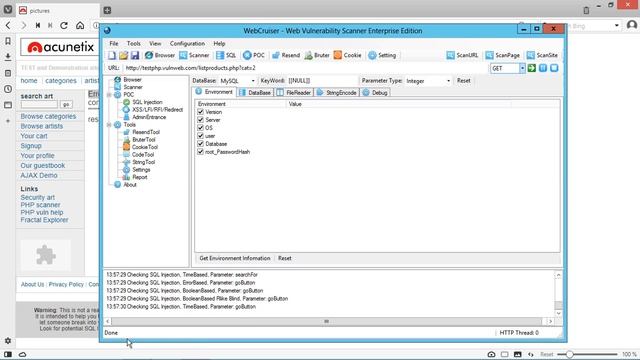Open the File menu
The image size is (640, 360).
114,43
